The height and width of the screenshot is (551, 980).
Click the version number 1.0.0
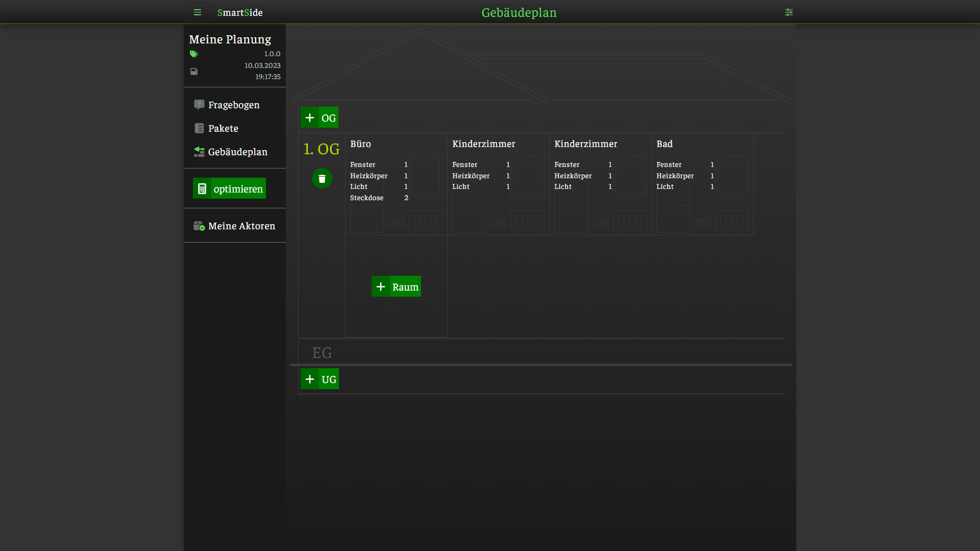[x=272, y=54]
